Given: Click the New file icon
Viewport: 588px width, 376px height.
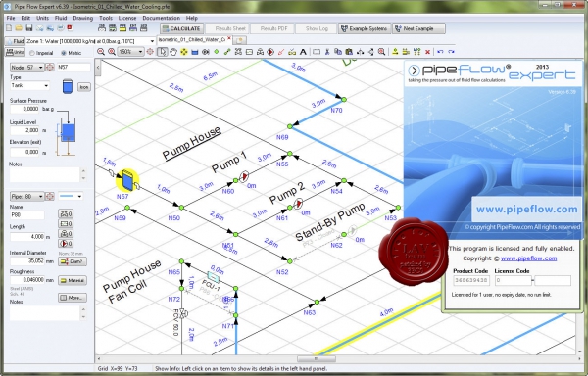Looking at the screenshot, I should [x=9, y=28].
